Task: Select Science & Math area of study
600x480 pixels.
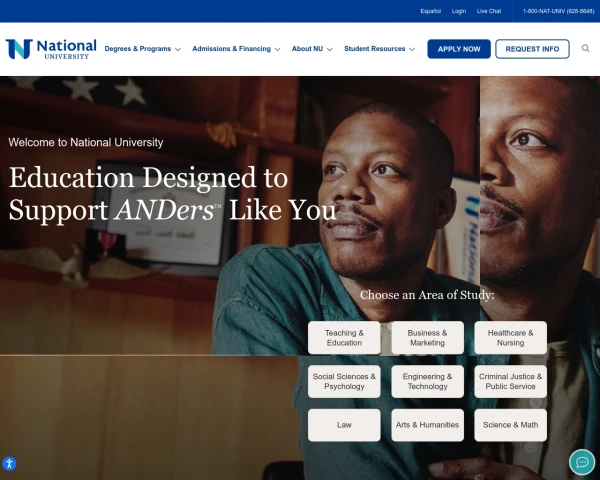Action: tap(510, 425)
